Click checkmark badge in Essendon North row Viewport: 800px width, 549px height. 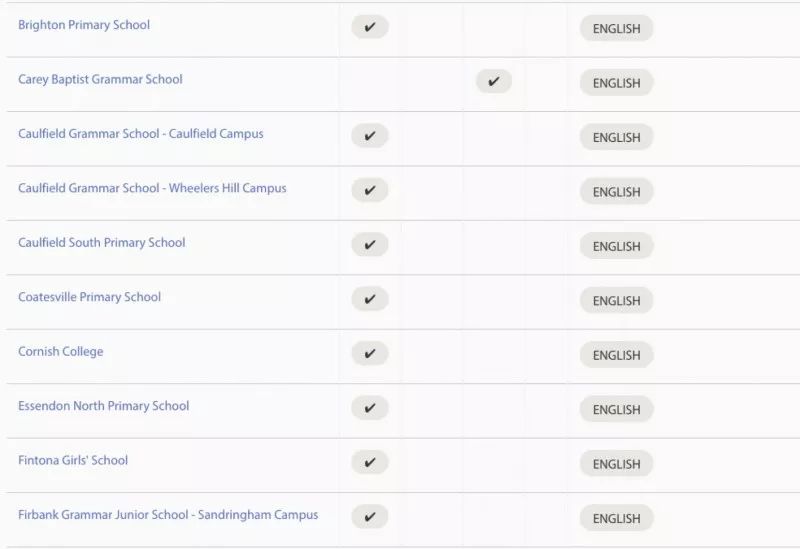click(x=370, y=408)
